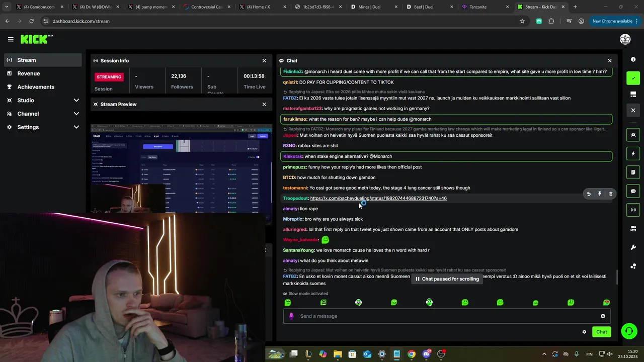Click the green checkmark sidebar button
Image resolution: width=644 pixels, height=362 pixels.
[x=633, y=78]
